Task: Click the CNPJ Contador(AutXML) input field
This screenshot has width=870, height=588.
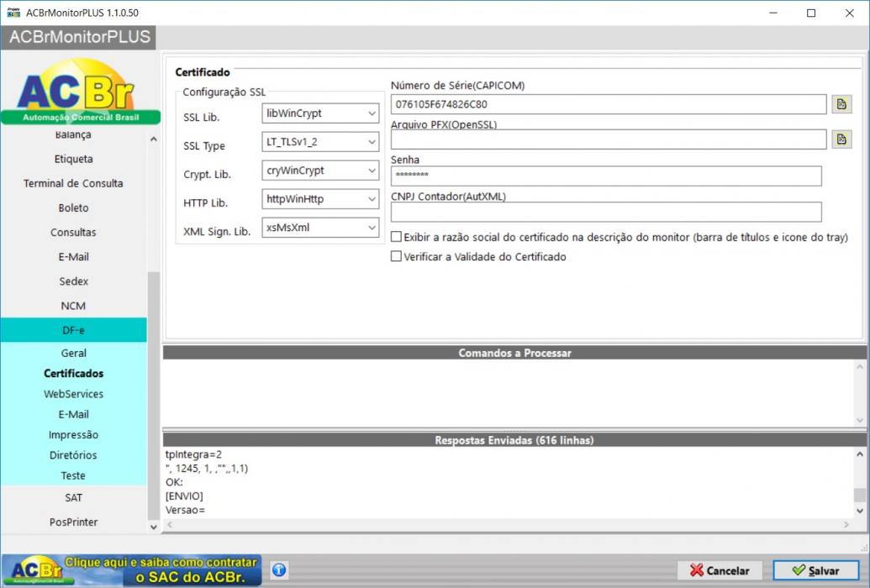Action: (606, 212)
